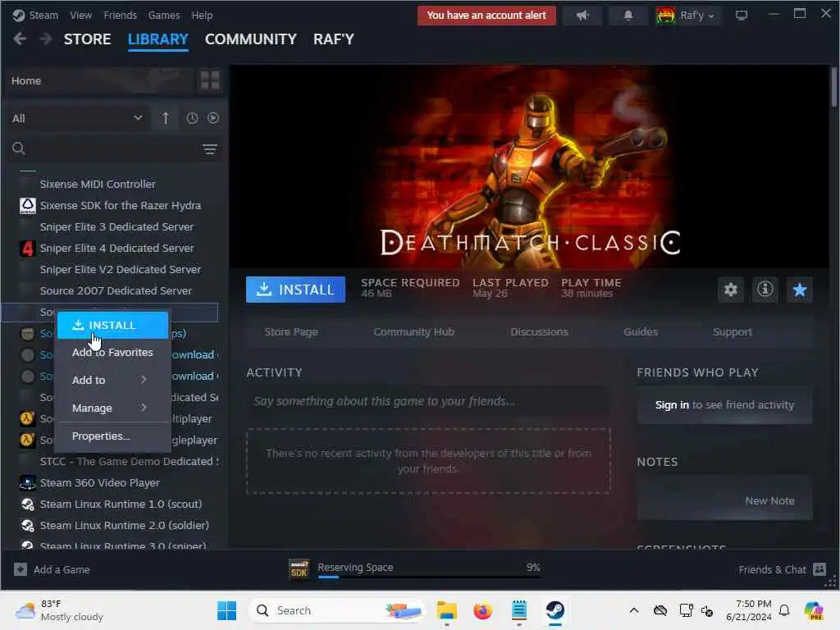Click the Add a Game plus icon
Viewport: 840px width, 630px height.
coord(21,569)
